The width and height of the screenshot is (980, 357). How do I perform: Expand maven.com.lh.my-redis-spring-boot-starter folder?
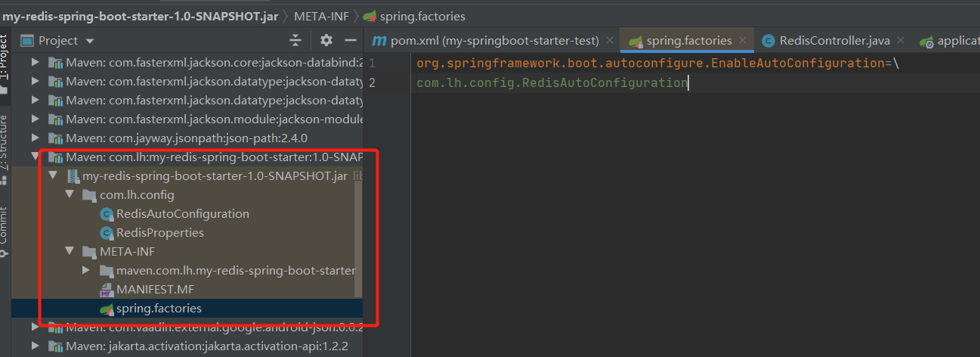point(88,270)
